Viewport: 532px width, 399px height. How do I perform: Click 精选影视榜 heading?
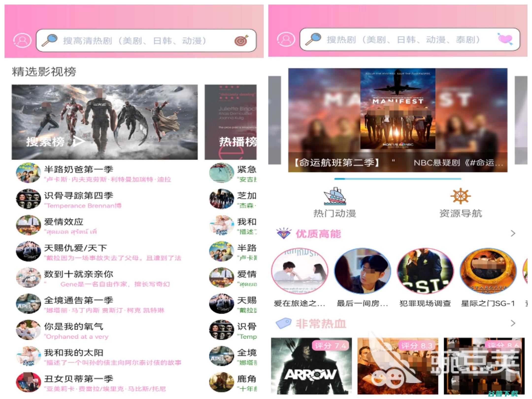pyautogui.click(x=44, y=72)
